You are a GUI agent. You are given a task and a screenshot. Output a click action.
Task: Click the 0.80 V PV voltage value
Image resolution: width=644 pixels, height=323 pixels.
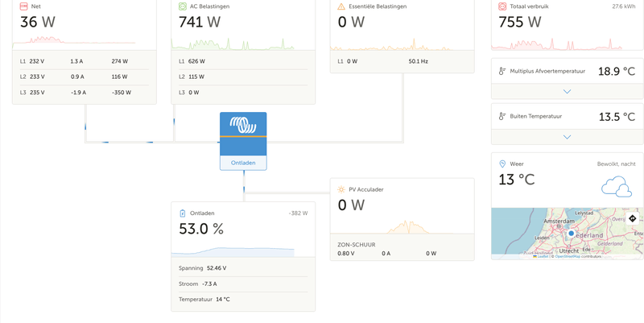point(346,254)
